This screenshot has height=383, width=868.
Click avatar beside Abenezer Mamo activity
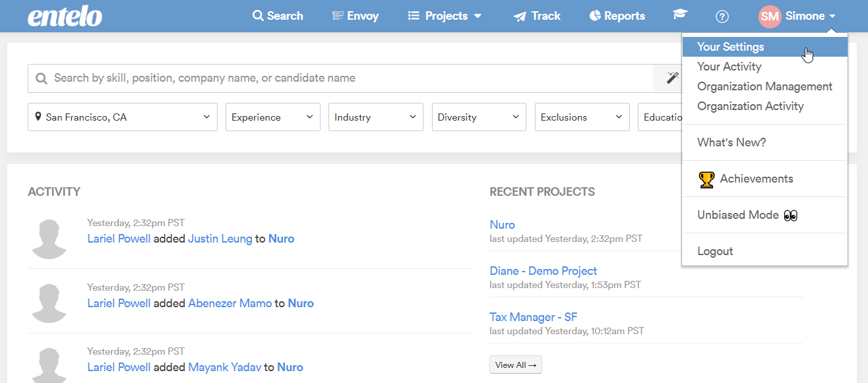[50, 303]
